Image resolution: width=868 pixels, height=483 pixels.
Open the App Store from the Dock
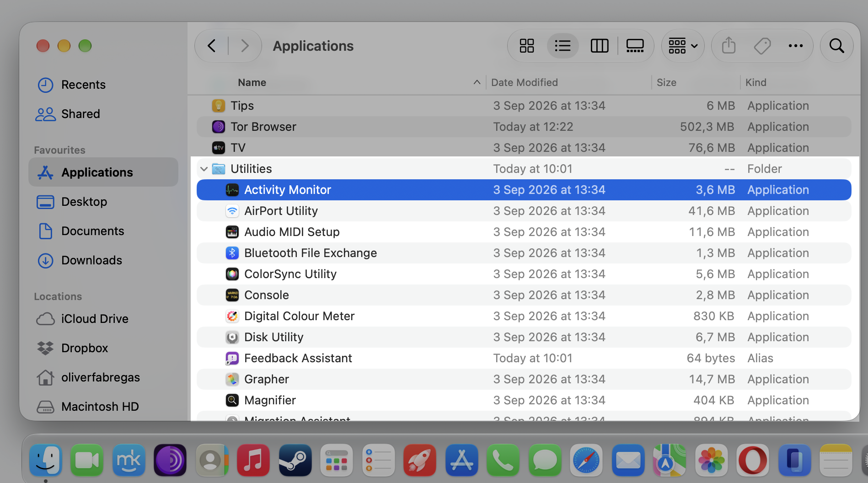pyautogui.click(x=462, y=460)
